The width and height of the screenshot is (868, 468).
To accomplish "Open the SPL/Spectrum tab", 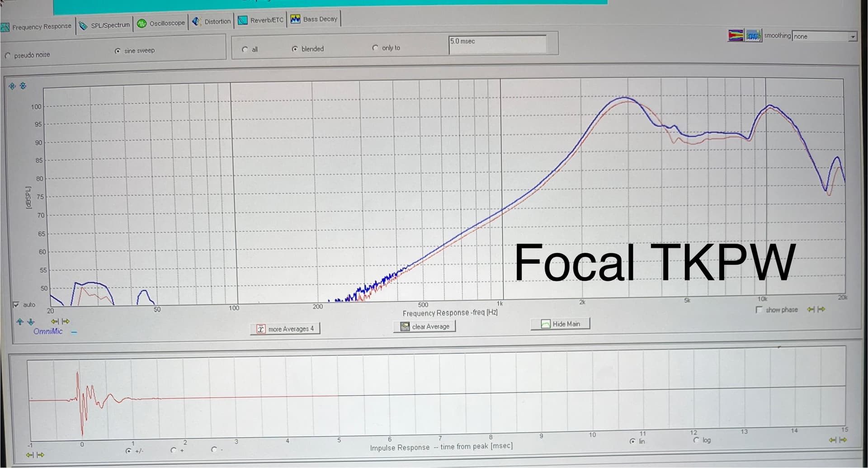I will coord(105,25).
